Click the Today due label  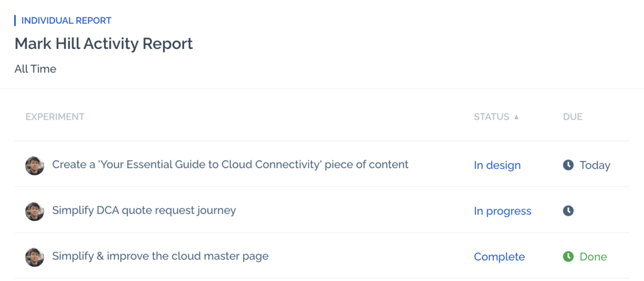[595, 165]
